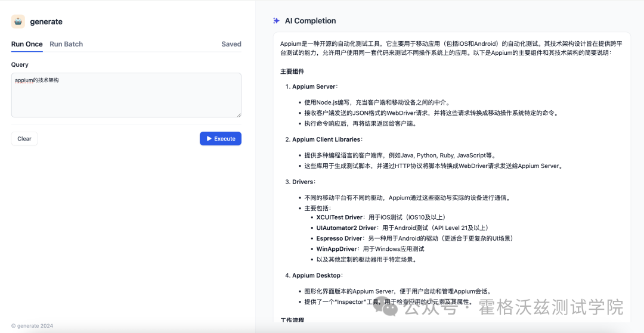Switch to the Run Once tab

click(x=27, y=44)
